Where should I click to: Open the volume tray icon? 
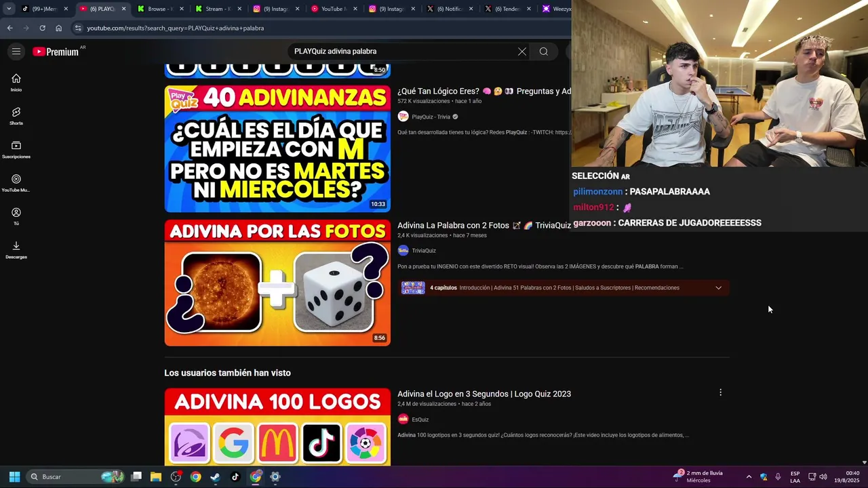[x=825, y=476]
